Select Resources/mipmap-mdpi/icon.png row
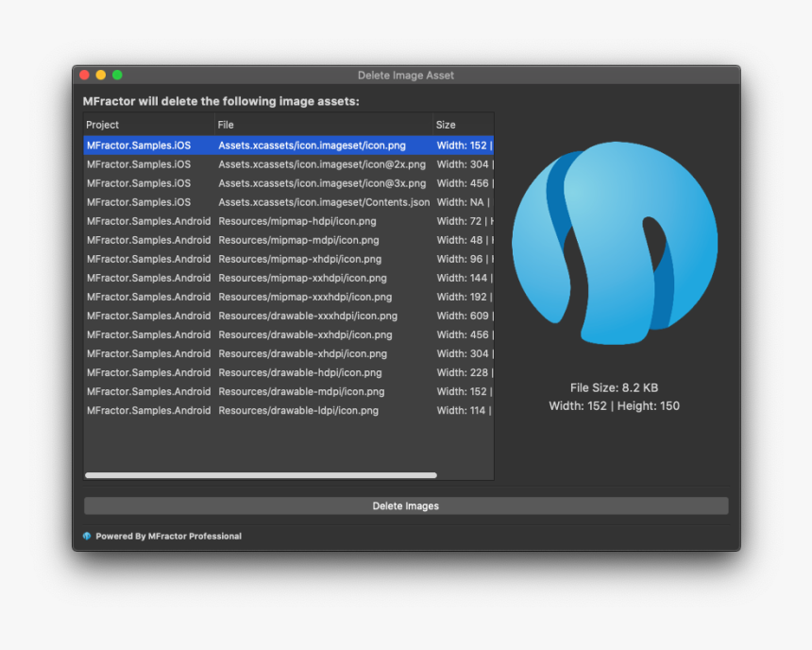 click(x=288, y=240)
